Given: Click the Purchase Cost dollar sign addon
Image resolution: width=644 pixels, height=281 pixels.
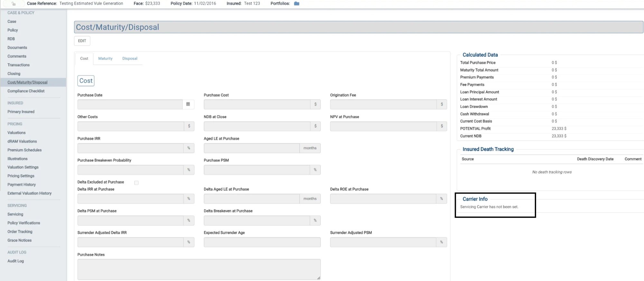Looking at the screenshot, I should point(315,104).
